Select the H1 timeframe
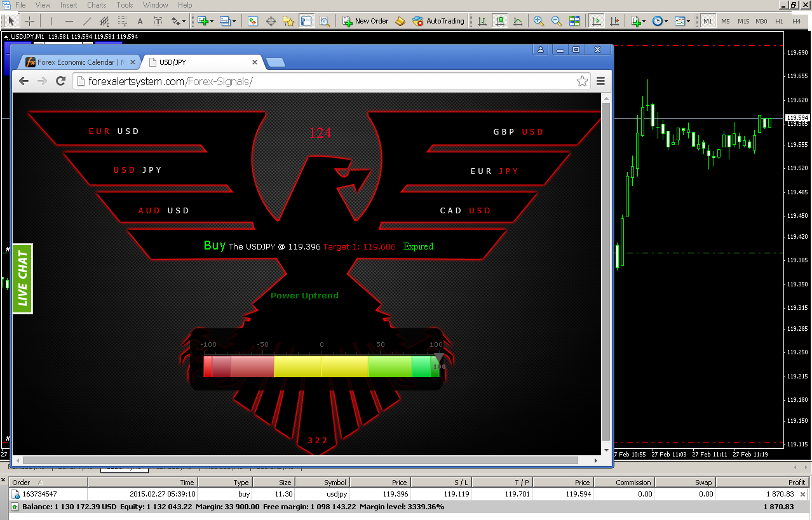Viewport: 812px width, 520px height. tap(778, 21)
